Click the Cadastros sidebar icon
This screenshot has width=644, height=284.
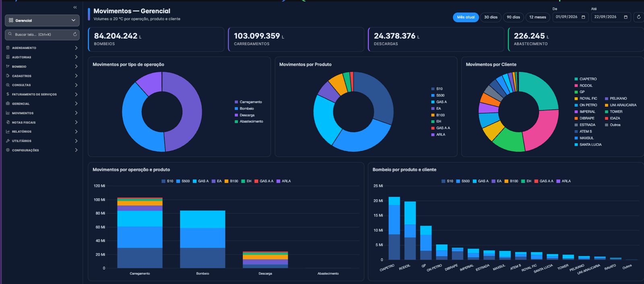8,76
